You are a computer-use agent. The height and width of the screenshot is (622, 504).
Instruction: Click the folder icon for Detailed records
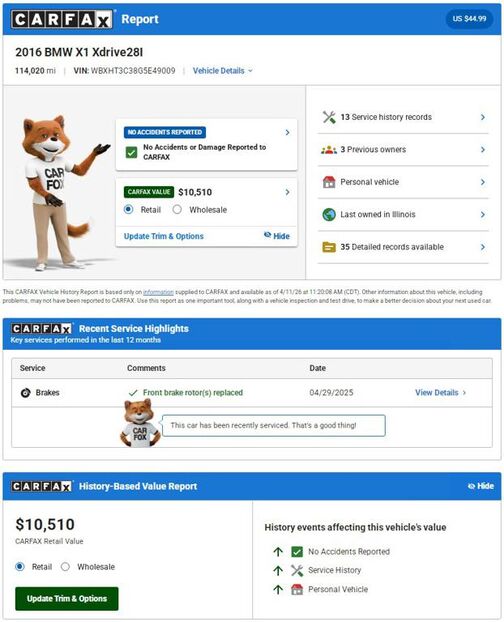329,247
